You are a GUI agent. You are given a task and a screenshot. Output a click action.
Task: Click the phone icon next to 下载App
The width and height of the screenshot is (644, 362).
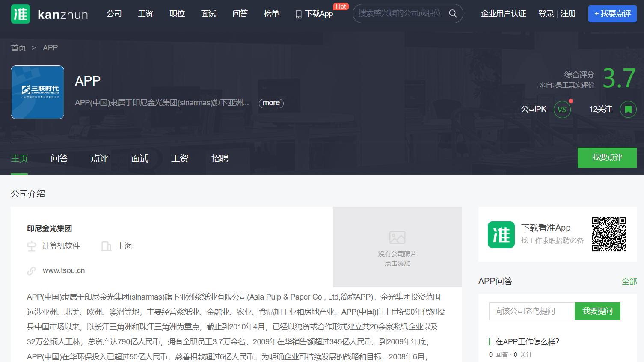[298, 14]
